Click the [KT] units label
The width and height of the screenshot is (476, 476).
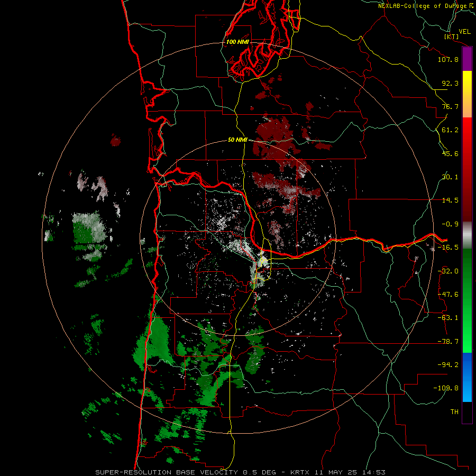(452, 36)
